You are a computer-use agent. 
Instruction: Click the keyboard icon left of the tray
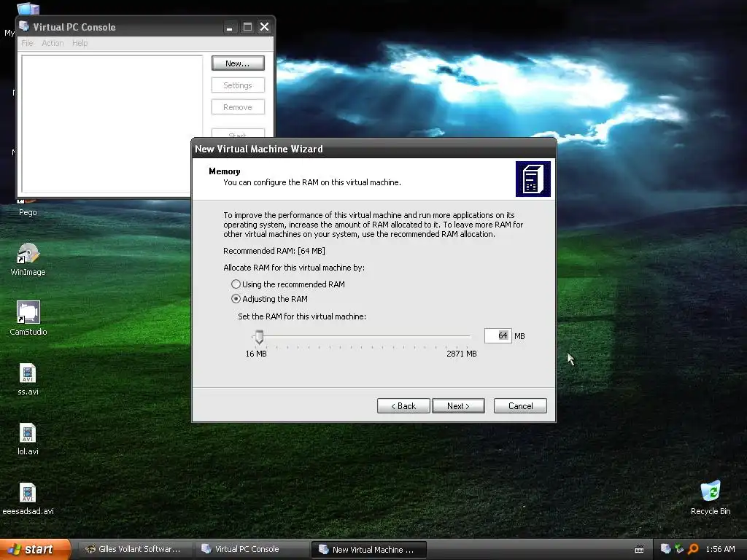639,550
